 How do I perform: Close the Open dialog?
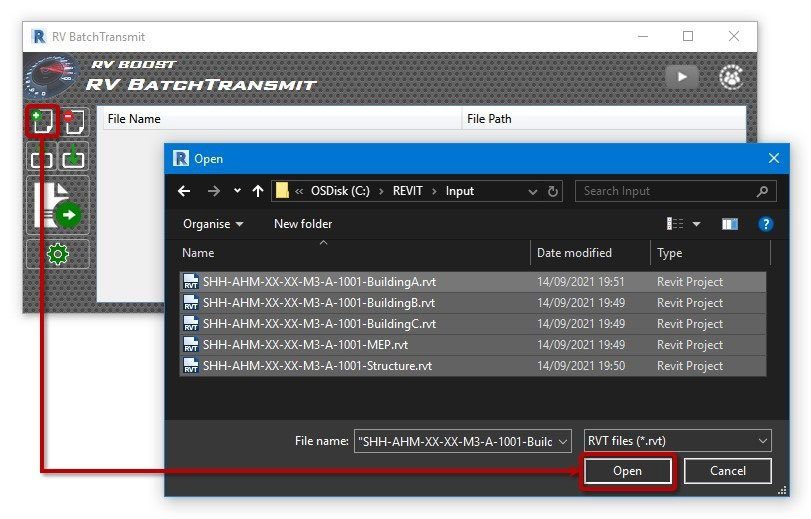point(774,158)
